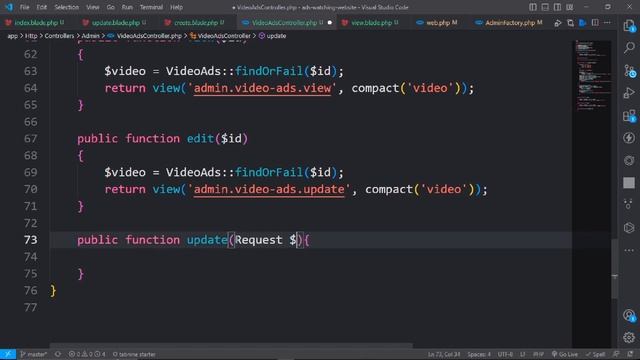Screen dimensions: 640x360
Task: Split the editor to the right
Action: pyautogui.click(x=595, y=23)
